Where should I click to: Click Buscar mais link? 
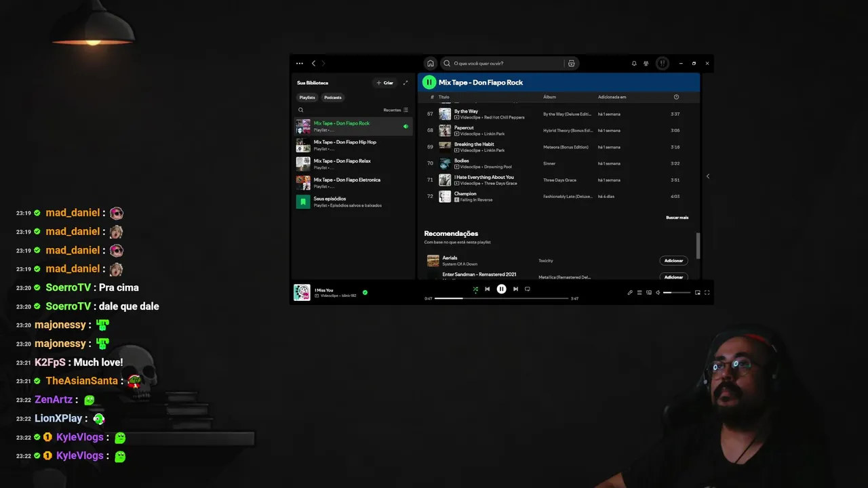[x=677, y=218]
